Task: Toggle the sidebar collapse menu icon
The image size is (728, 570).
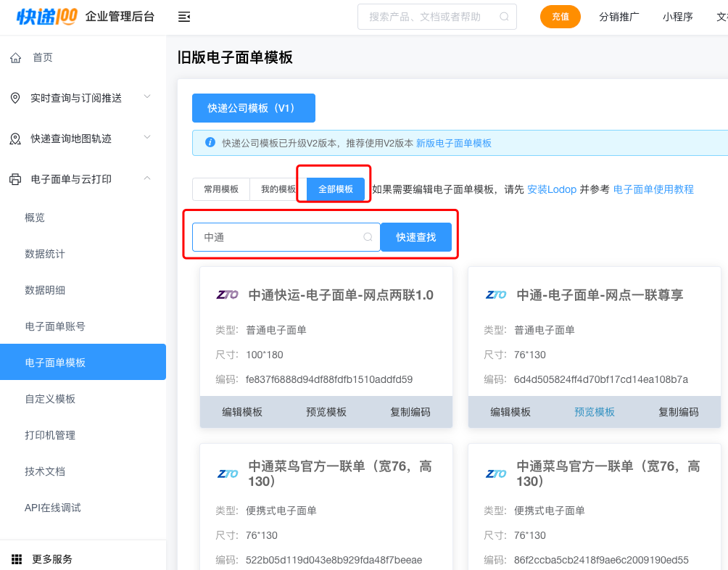Action: (x=184, y=17)
